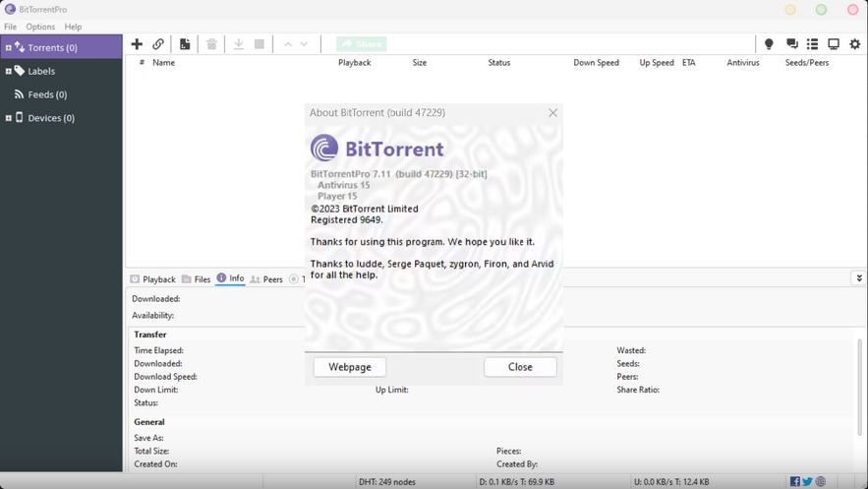
Task: Open the chat bubbles icon
Action: (x=792, y=43)
